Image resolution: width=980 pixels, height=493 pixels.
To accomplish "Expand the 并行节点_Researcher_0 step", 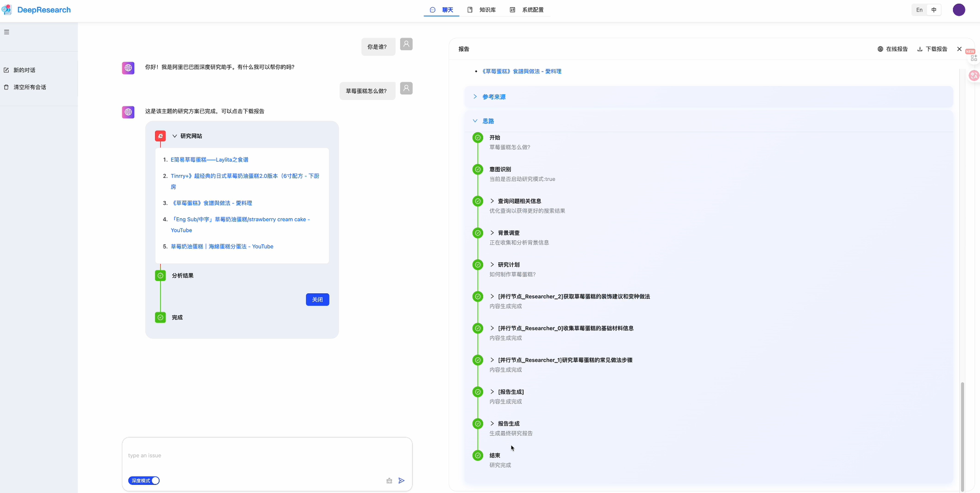I will [x=492, y=328].
